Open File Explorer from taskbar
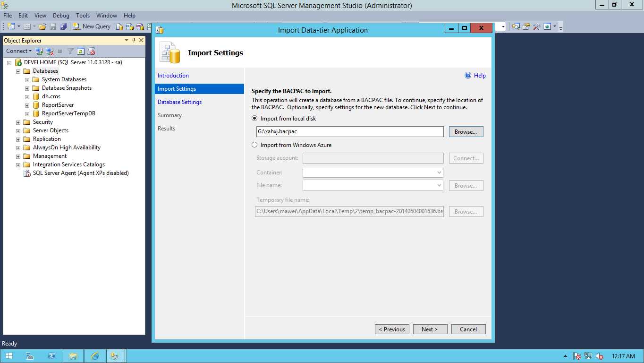644x363 pixels. [73, 356]
